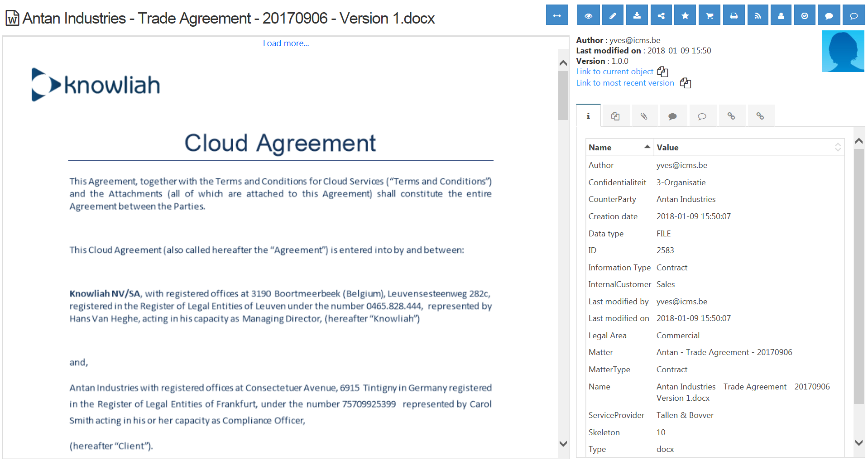Click Link to current object
The height and width of the screenshot is (461, 868).
coord(614,72)
